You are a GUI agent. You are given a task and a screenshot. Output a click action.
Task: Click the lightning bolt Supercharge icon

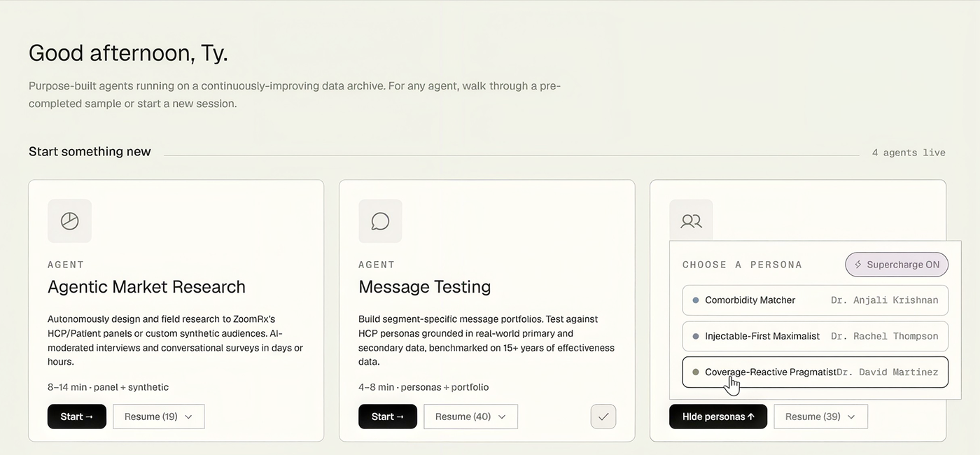(858, 265)
